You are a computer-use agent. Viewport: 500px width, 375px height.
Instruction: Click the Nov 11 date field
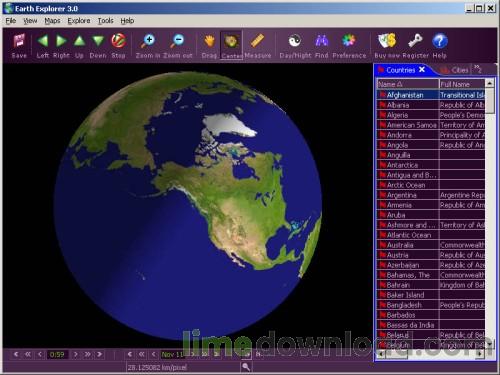(x=172, y=355)
